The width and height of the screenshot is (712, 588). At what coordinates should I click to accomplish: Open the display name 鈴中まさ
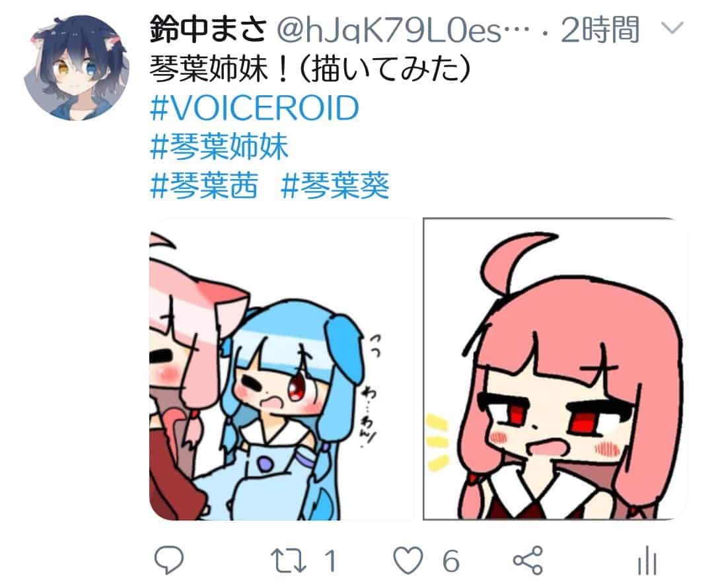[x=207, y=29]
